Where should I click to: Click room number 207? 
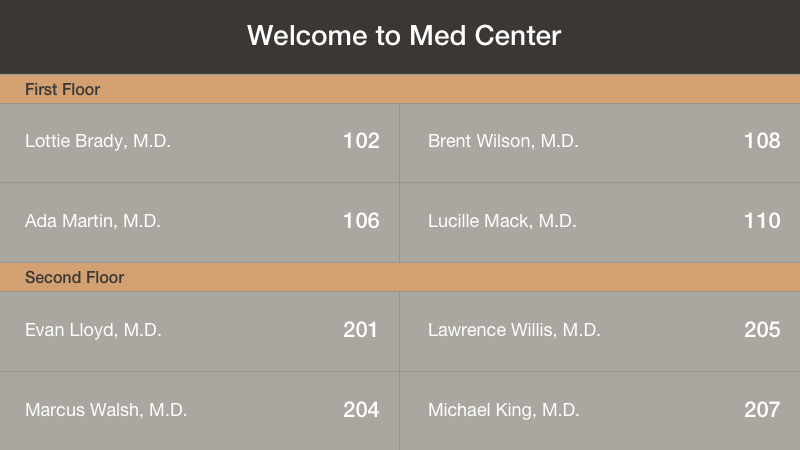pos(762,410)
